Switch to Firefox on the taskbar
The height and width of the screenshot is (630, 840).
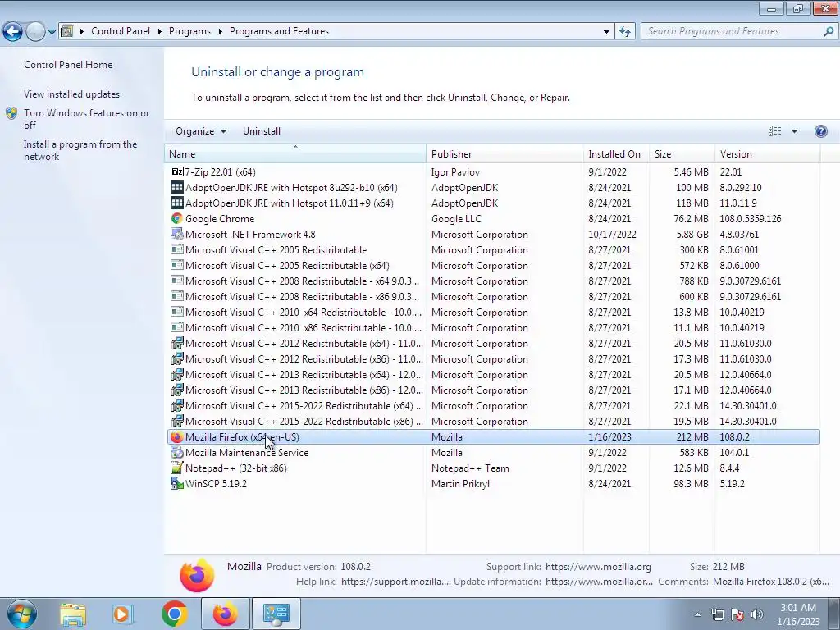(x=226, y=614)
